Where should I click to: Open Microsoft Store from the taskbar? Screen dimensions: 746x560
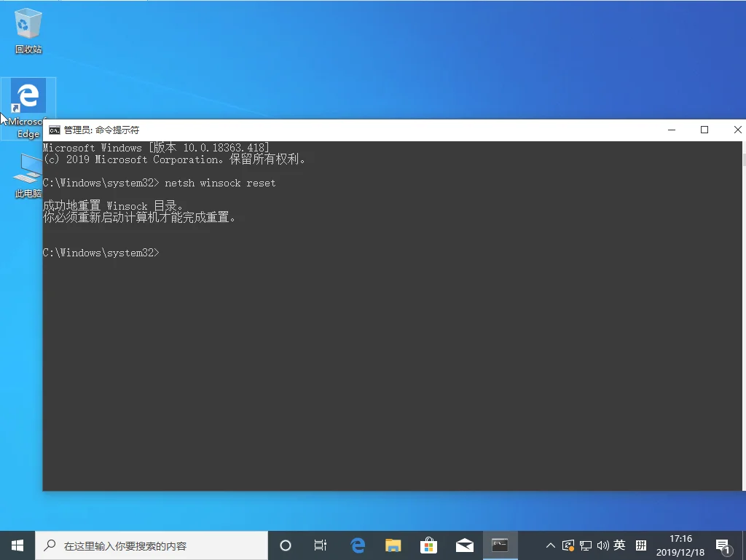click(x=428, y=545)
